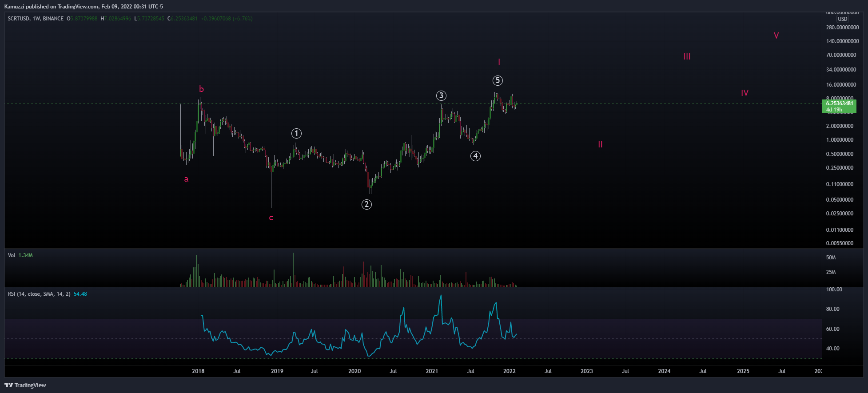The width and height of the screenshot is (868, 393).
Task: Click the red wave label 'b'
Action: [x=201, y=89]
